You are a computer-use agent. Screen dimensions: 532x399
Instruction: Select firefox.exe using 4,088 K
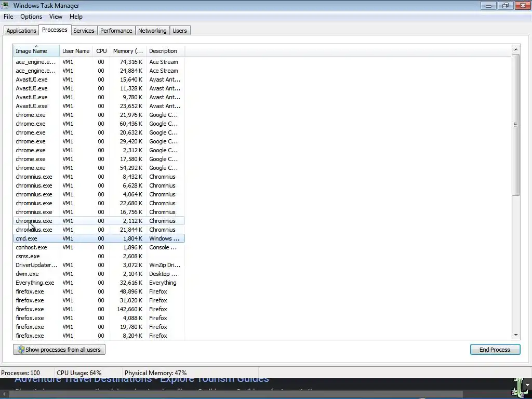click(x=99, y=318)
